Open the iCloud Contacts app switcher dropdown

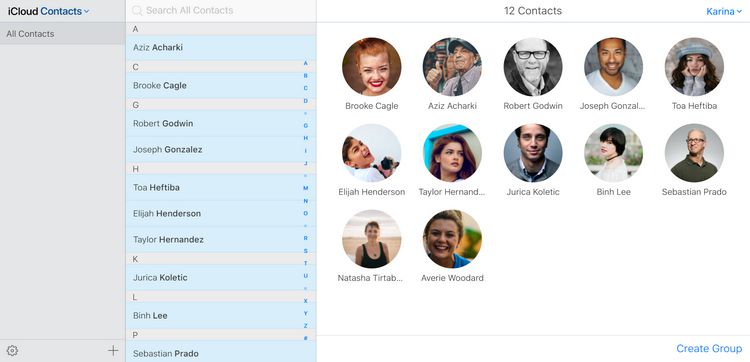point(48,11)
